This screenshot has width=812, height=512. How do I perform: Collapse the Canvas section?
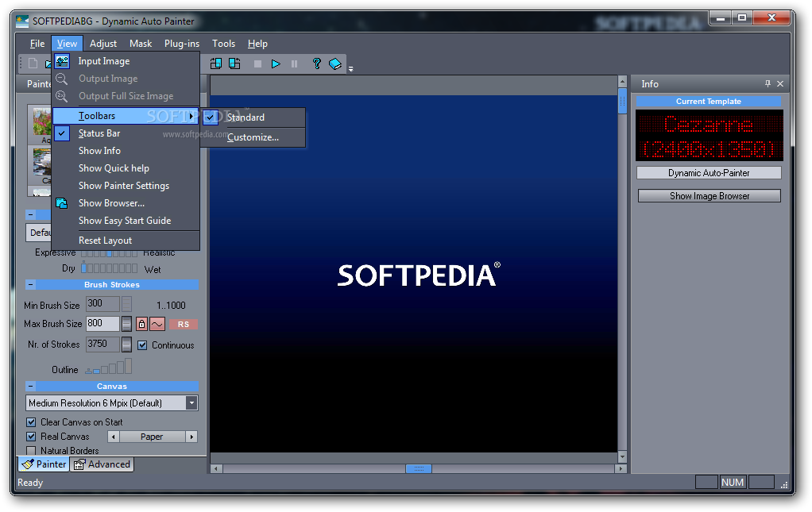tap(30, 387)
